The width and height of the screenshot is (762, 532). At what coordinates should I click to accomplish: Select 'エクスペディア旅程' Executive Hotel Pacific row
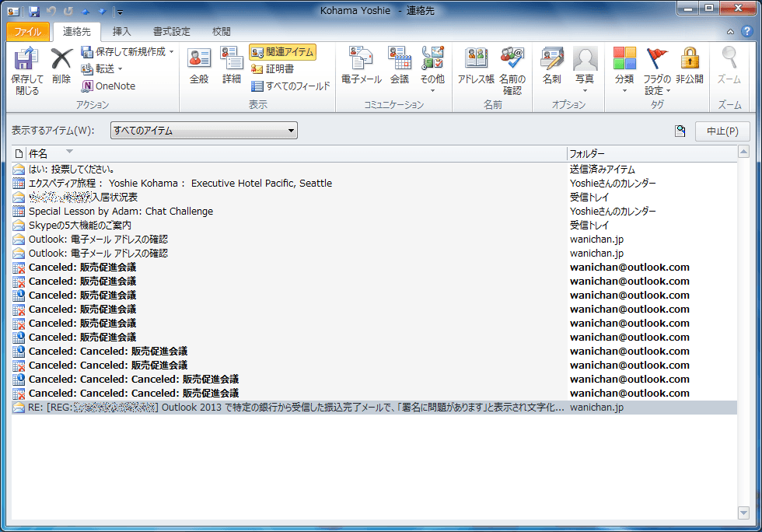pos(374,184)
